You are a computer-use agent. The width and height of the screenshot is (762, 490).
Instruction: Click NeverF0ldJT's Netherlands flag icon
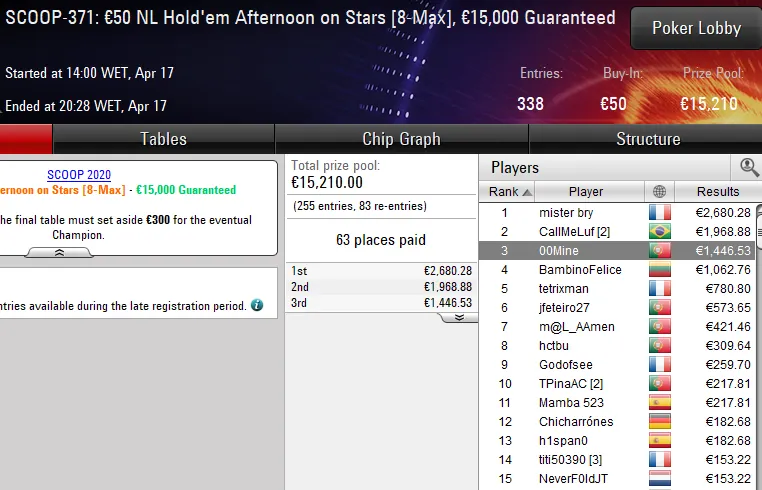coord(659,479)
